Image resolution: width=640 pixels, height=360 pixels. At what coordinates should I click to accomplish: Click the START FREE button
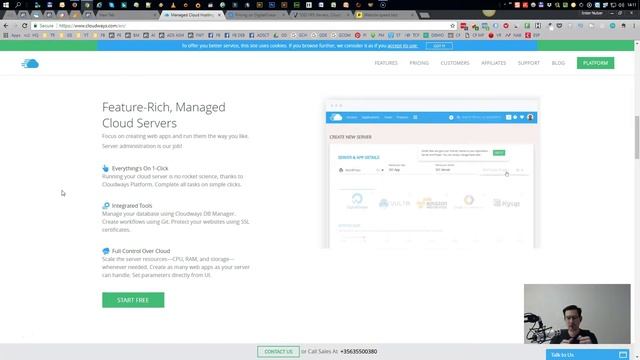[133, 300]
